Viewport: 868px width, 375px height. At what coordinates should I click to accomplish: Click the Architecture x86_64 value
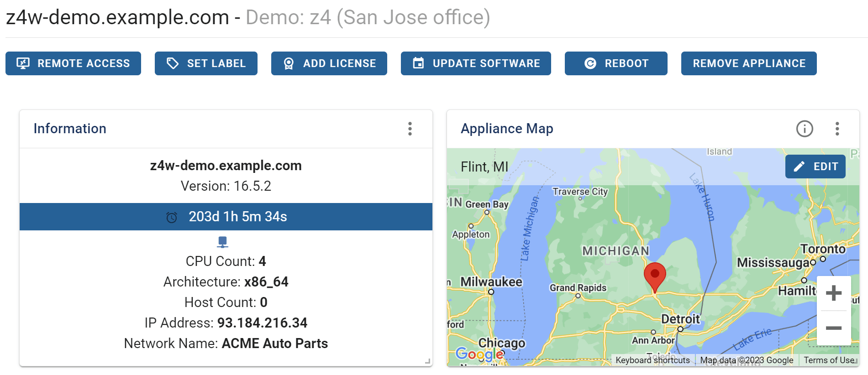tap(266, 282)
